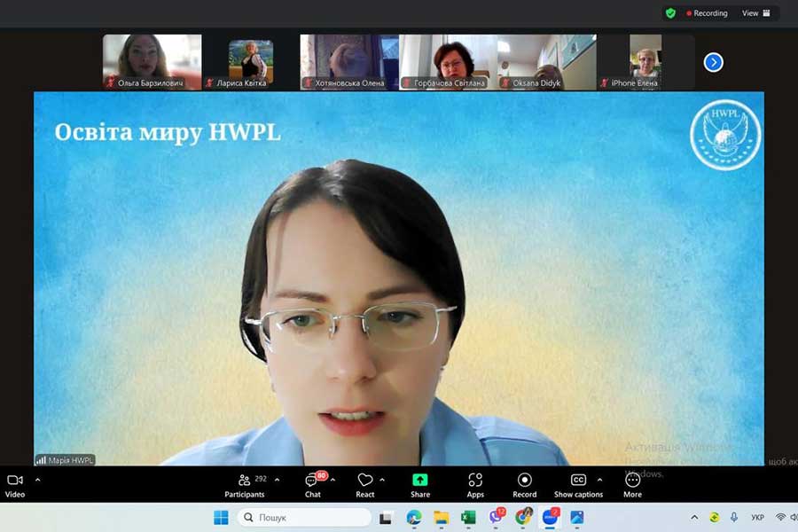The image size is (798, 532).
Task: Start recording with the Record button
Action: tap(525, 486)
